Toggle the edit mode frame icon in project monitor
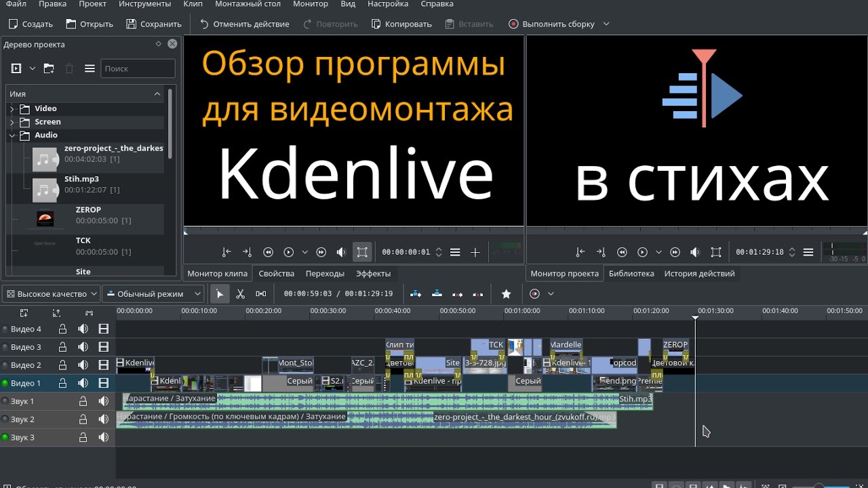Image resolution: width=868 pixels, height=488 pixels. tap(715, 252)
